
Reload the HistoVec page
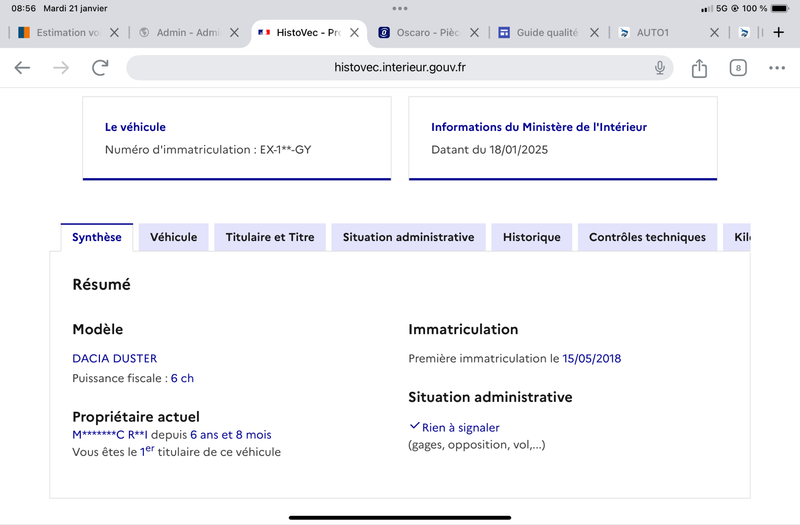[100, 68]
